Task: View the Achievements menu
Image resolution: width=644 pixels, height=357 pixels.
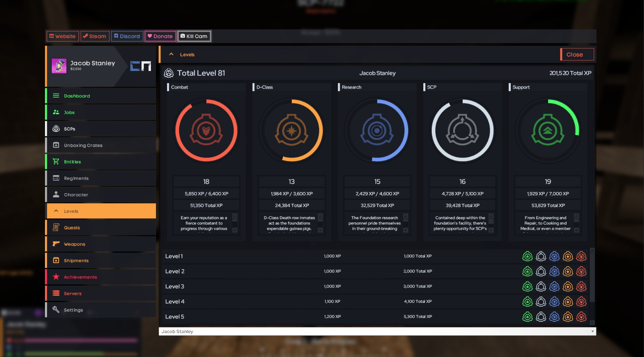Action: pyautogui.click(x=101, y=277)
